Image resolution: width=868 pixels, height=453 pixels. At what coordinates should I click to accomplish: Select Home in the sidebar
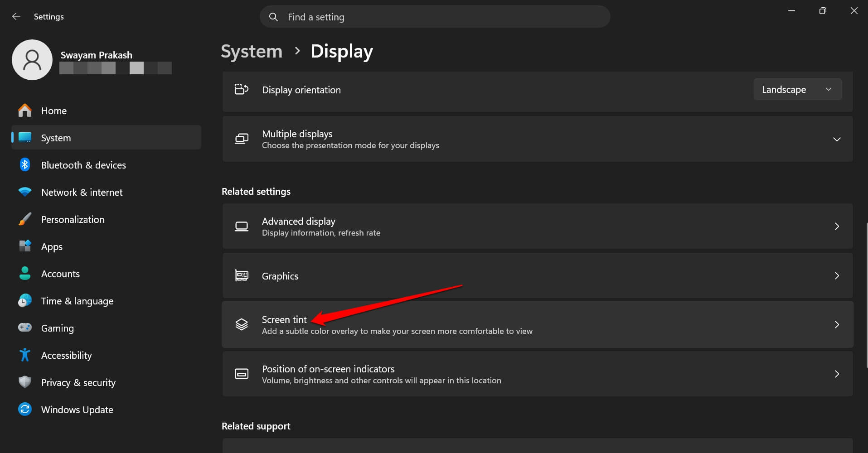click(x=106, y=111)
